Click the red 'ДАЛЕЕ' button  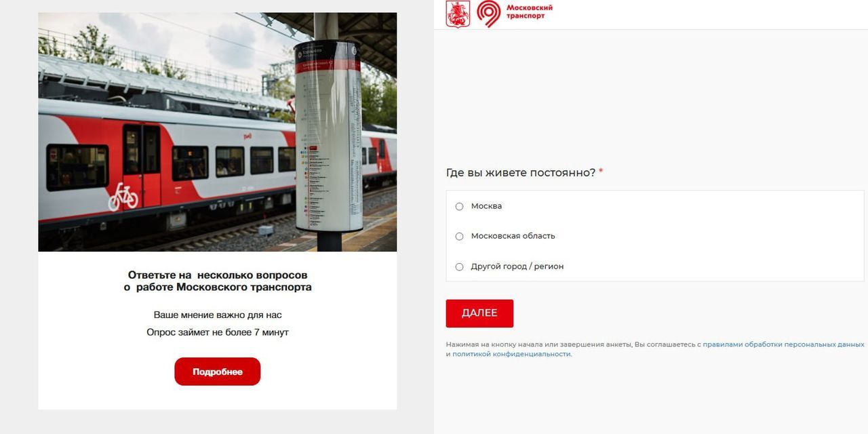click(479, 313)
